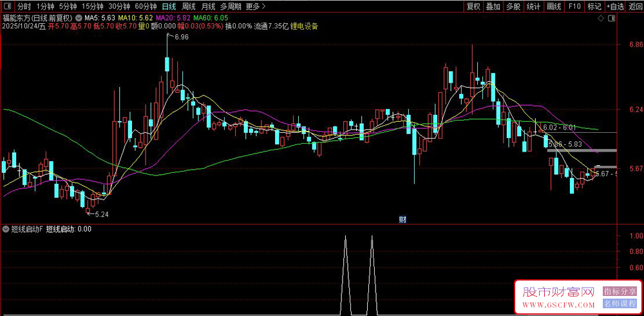
Task: Click the 锂电设备 sector link
Action: click(x=305, y=26)
